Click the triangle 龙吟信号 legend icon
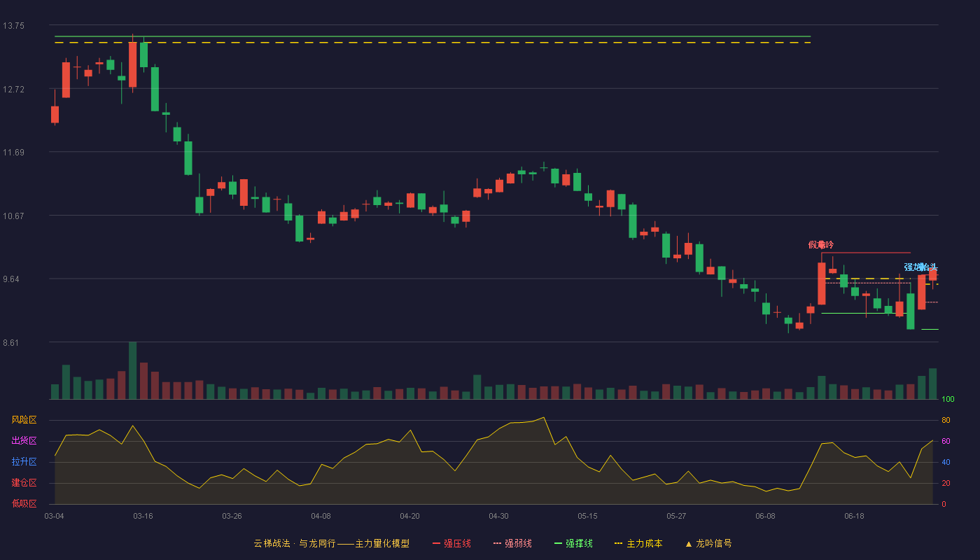The image size is (980, 560). [689, 543]
